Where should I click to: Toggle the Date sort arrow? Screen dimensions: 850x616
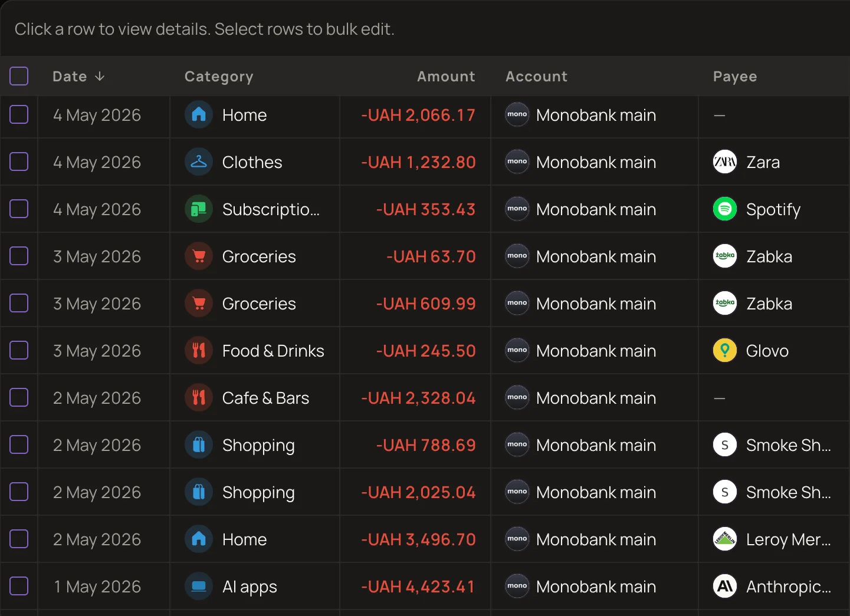[x=100, y=77]
